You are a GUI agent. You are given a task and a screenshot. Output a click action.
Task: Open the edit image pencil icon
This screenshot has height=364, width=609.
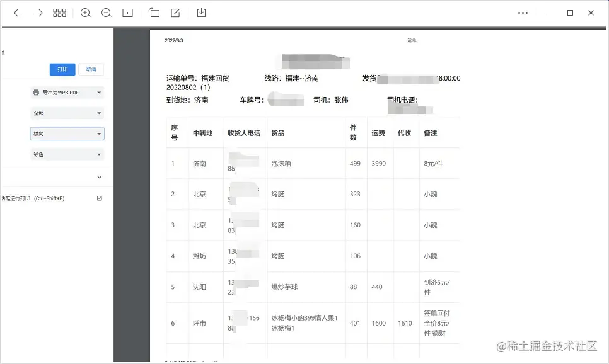point(175,13)
